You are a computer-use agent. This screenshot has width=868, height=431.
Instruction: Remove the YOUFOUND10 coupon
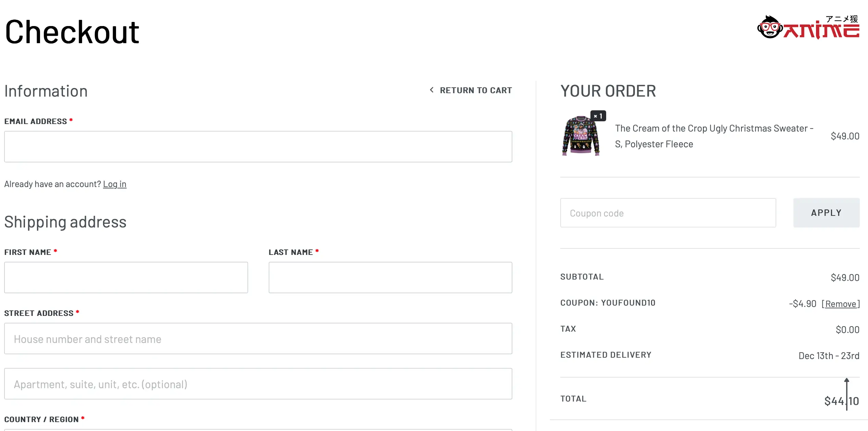pos(841,304)
